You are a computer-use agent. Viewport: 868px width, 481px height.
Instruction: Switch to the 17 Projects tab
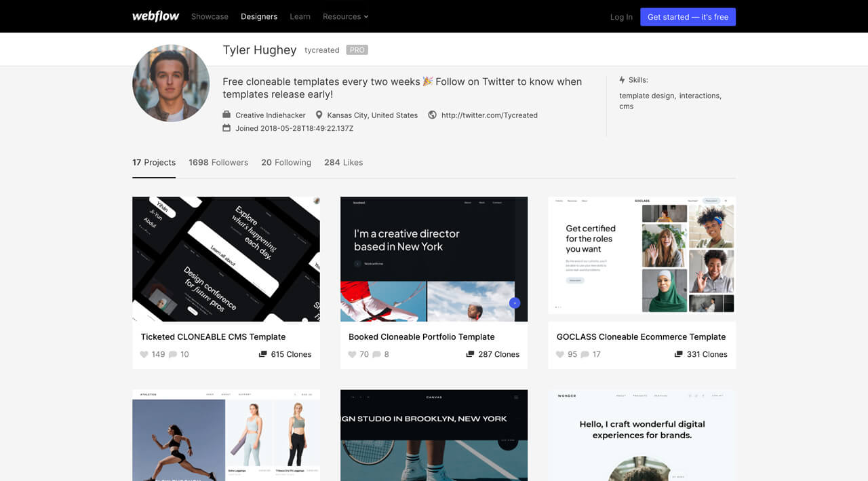(154, 163)
